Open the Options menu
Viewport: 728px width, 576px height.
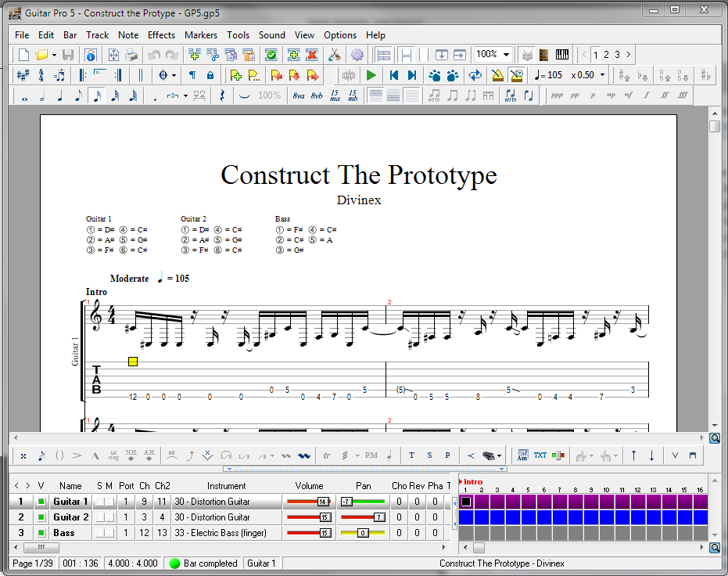340,35
